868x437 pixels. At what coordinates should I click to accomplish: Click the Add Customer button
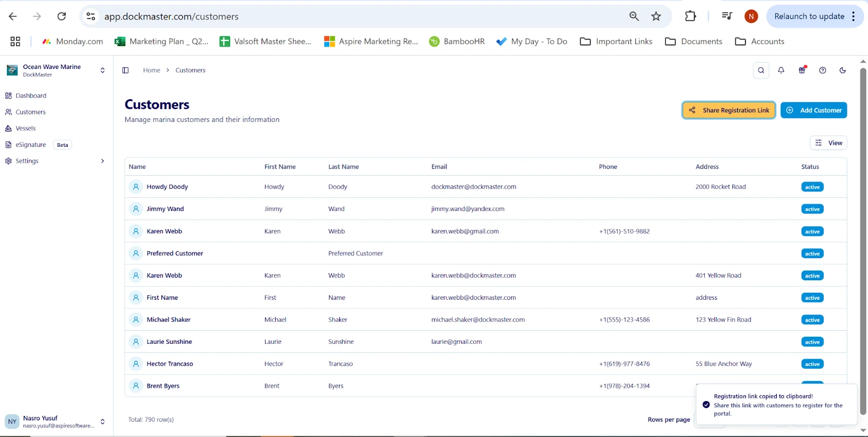point(814,110)
